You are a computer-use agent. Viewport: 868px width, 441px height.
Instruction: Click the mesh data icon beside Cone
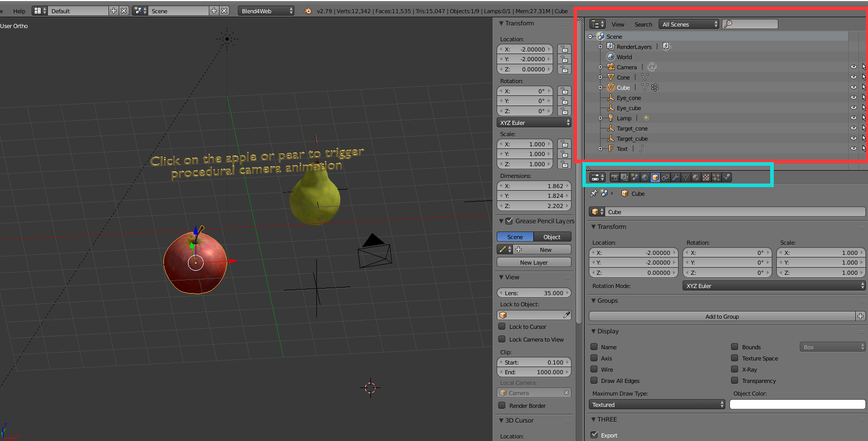coord(644,77)
